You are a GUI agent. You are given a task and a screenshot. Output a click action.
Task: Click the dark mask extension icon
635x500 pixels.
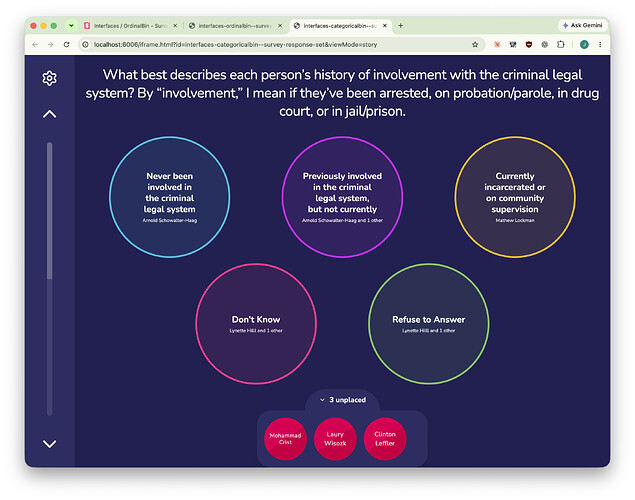tap(513, 45)
